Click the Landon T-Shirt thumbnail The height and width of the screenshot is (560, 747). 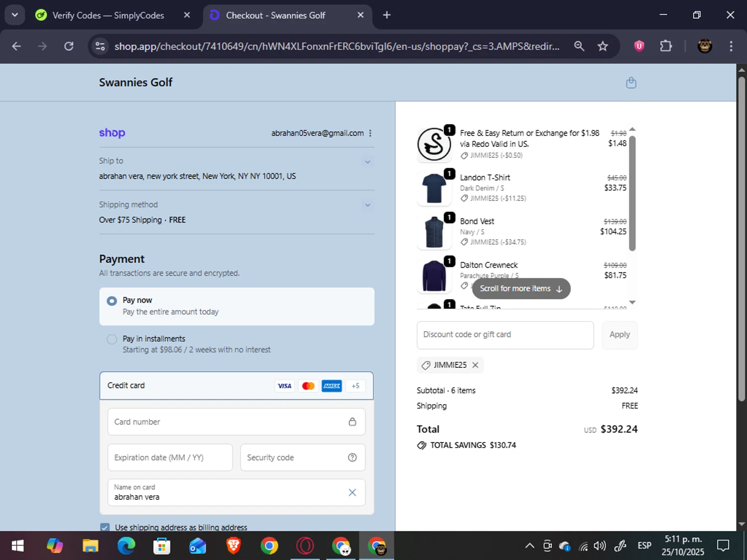[434, 188]
